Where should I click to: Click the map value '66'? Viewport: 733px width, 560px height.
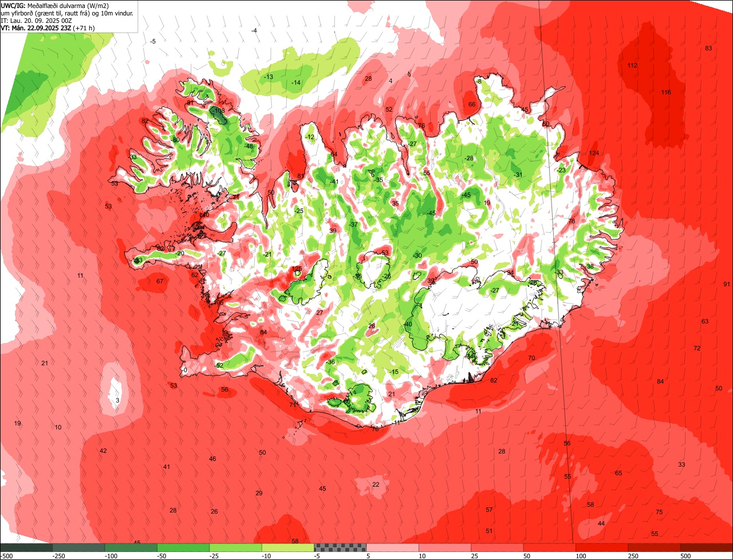pos(472,104)
